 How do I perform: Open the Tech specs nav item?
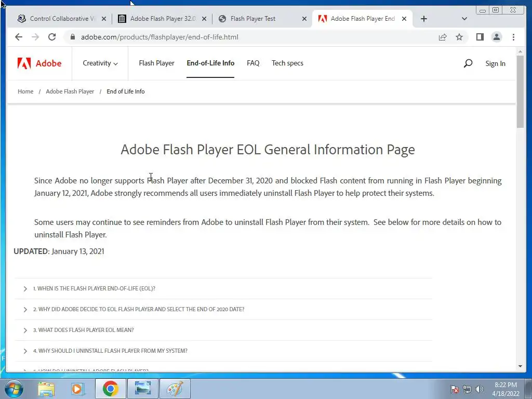coord(287,63)
